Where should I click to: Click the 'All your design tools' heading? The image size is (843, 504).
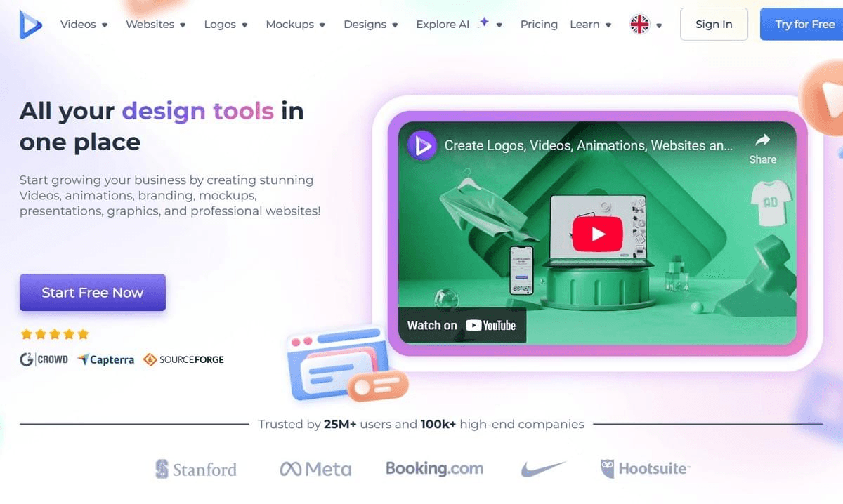(162, 126)
